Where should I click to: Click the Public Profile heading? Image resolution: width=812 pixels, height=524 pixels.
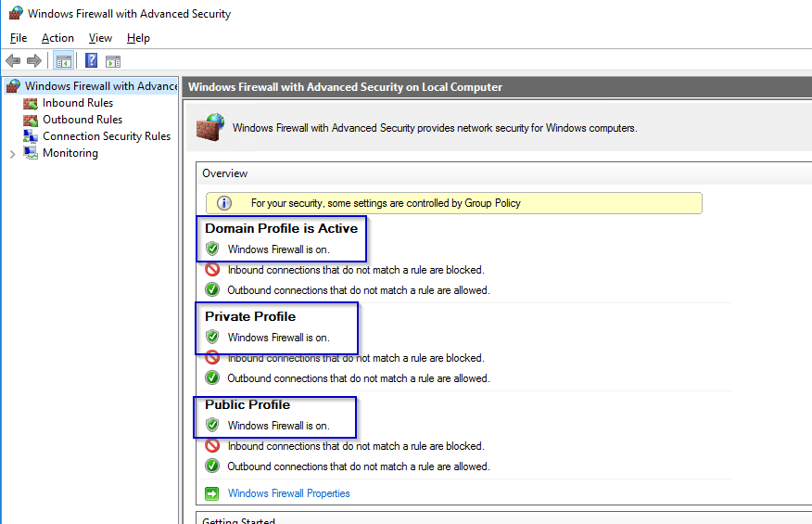(x=247, y=404)
